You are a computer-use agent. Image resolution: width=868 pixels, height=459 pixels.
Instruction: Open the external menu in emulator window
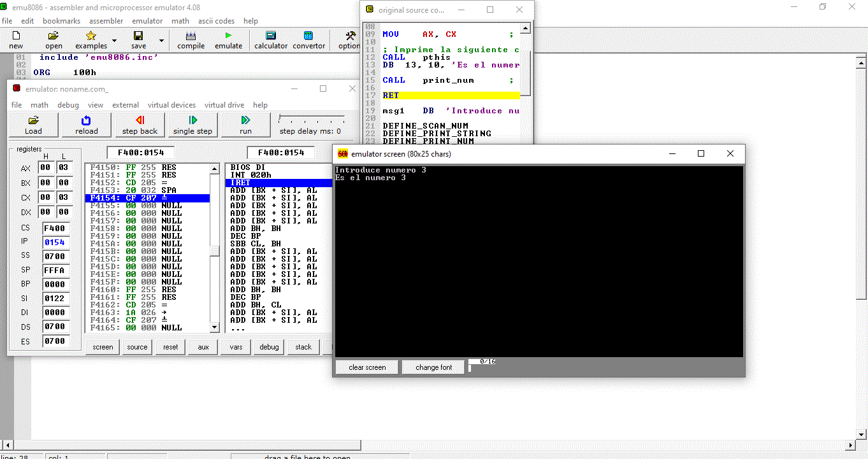pos(126,105)
